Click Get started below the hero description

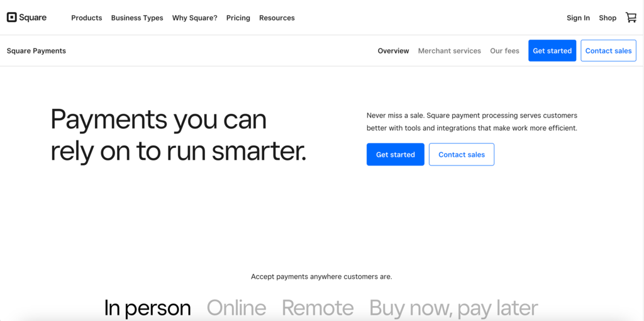395,155
